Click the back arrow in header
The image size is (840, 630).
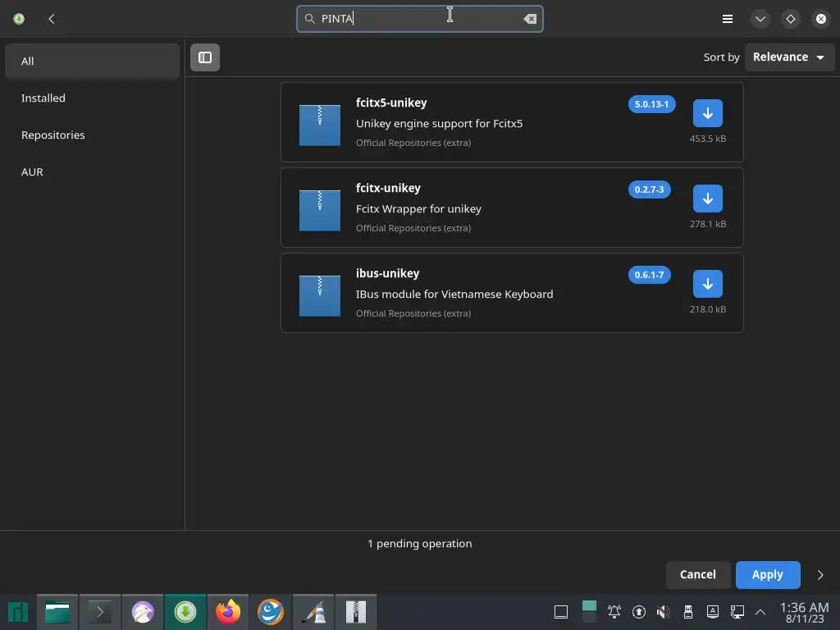52,19
